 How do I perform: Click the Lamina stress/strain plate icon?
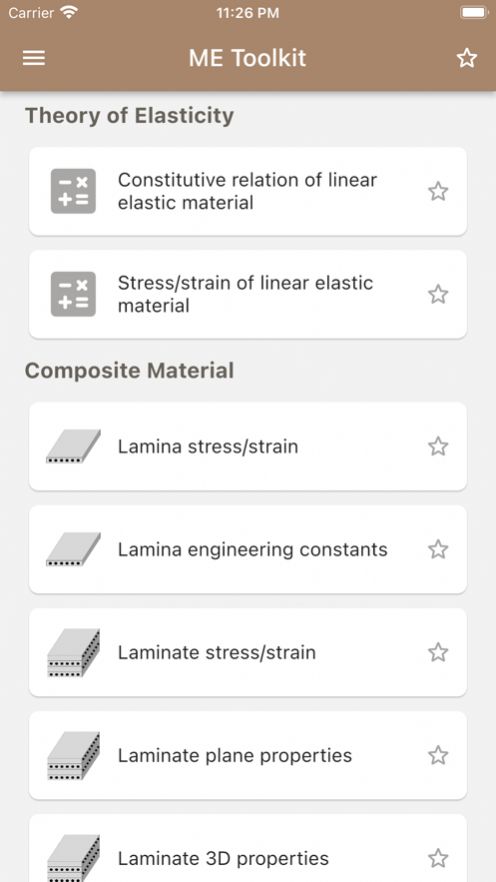tap(73, 447)
